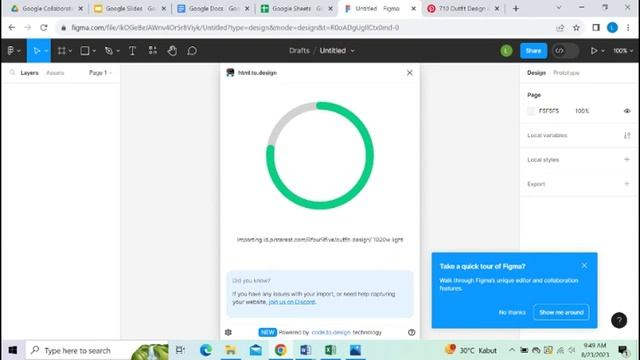Bookmark this page with star icon
640x360 pixels.
pyautogui.click(x=576, y=28)
